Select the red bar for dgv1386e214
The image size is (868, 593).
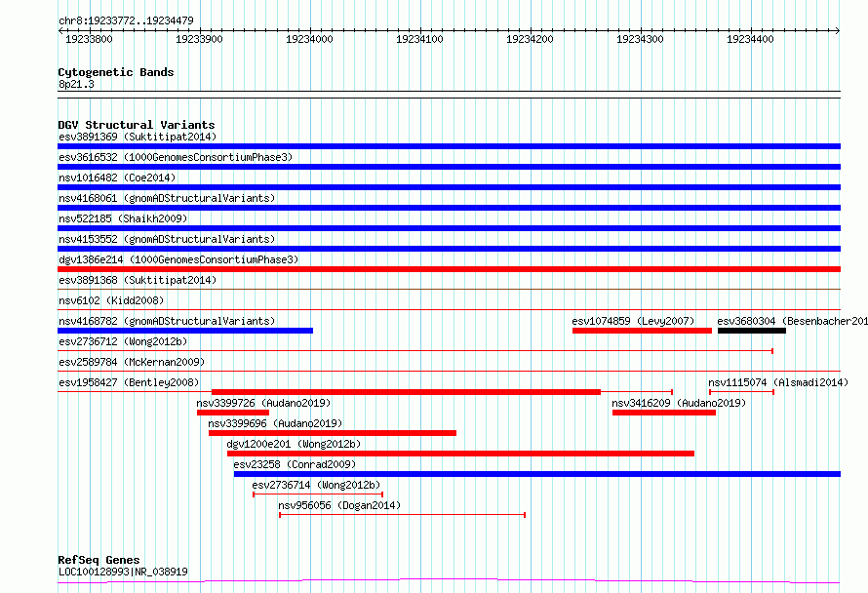(x=449, y=269)
